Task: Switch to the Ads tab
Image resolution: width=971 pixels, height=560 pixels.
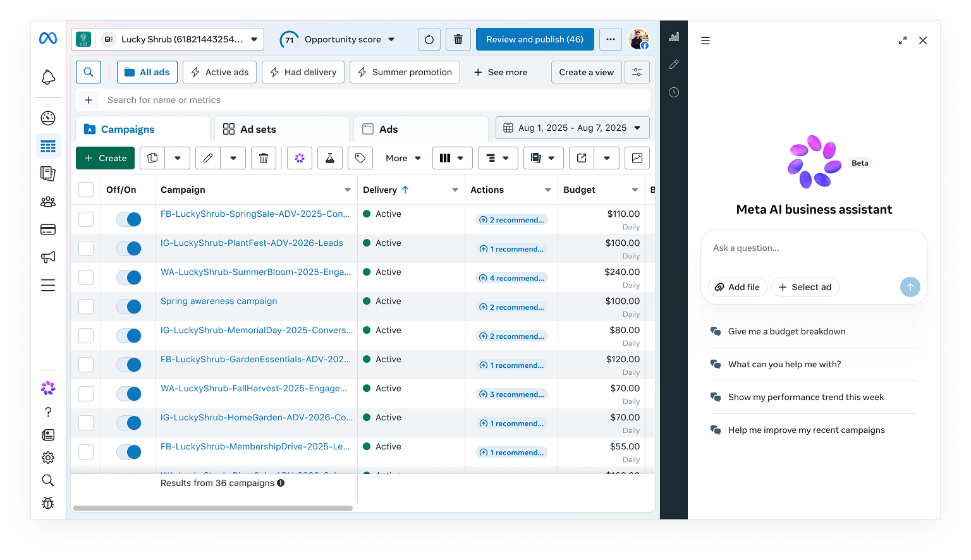Action: tap(421, 129)
